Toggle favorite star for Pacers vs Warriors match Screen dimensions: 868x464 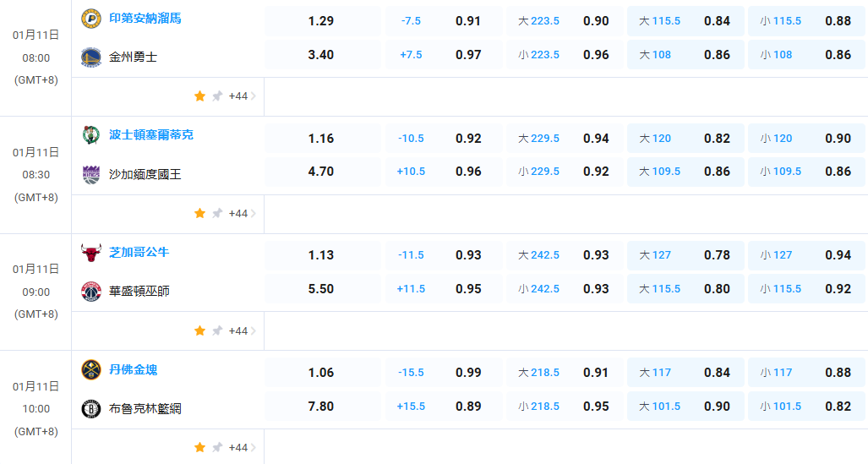tap(199, 96)
